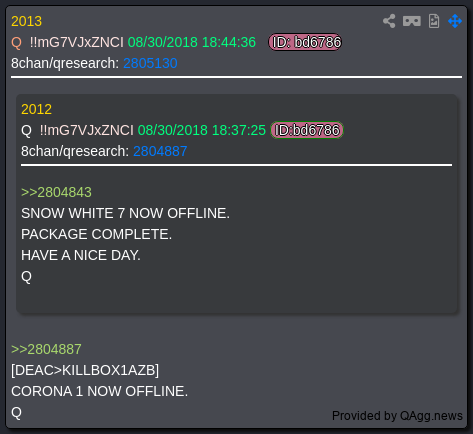Image resolution: width=473 pixels, height=434 pixels.
Task: Open the VR goggles viewer icon
Action: point(412,21)
